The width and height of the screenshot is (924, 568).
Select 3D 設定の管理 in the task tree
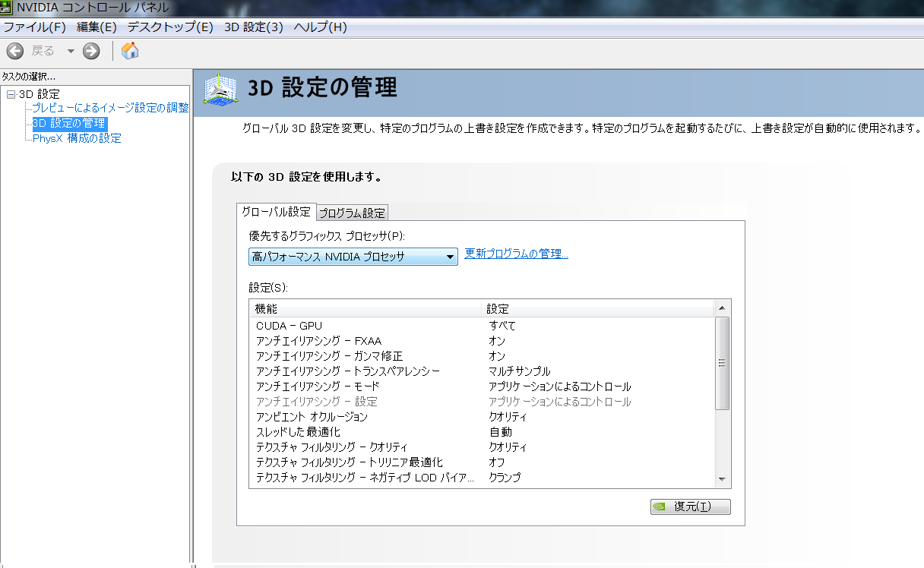[x=68, y=123]
